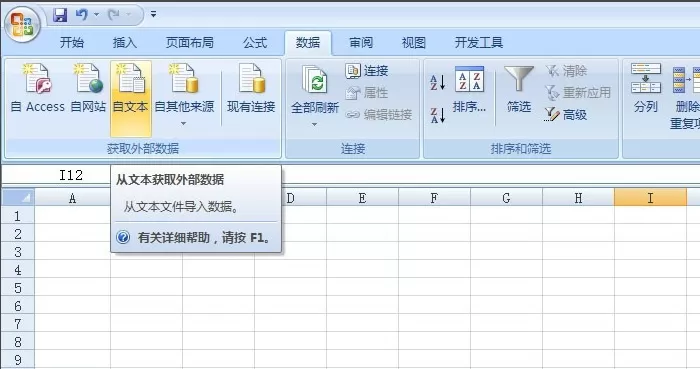Click 重新应用 reapply filter
This screenshot has width=700, height=369.
[578, 93]
